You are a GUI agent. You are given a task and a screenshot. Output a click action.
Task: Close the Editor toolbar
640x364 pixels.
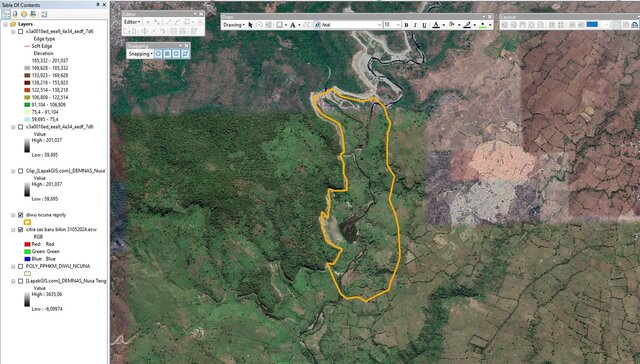[x=201, y=14]
